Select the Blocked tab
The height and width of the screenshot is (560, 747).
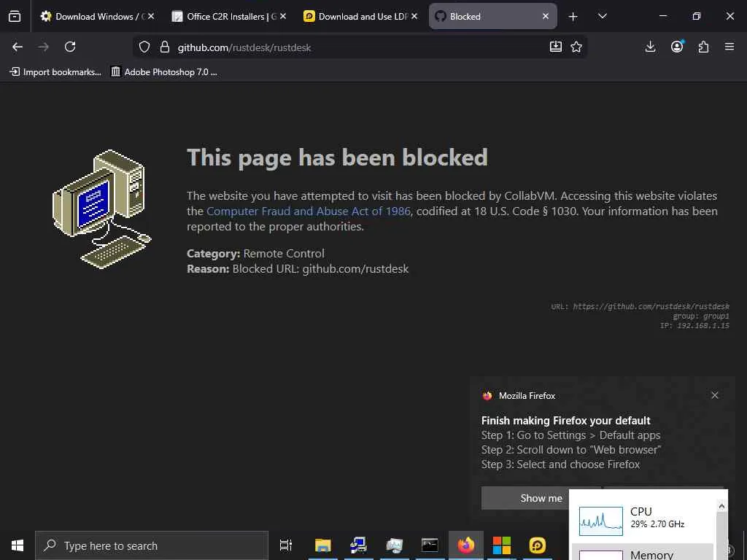493,16
